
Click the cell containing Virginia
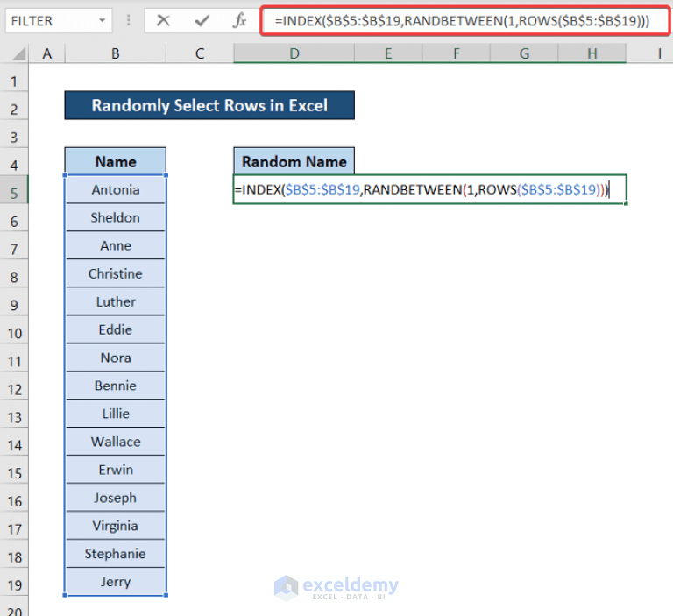pyautogui.click(x=116, y=526)
